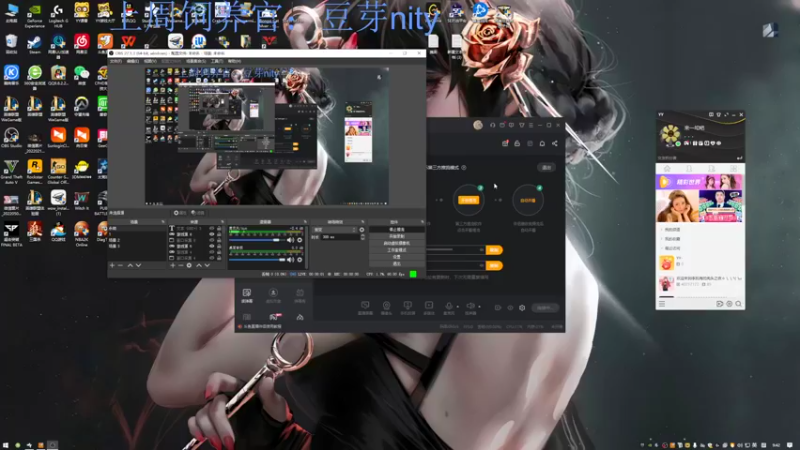Expand microphone options arrow in streaming tool

457,307
